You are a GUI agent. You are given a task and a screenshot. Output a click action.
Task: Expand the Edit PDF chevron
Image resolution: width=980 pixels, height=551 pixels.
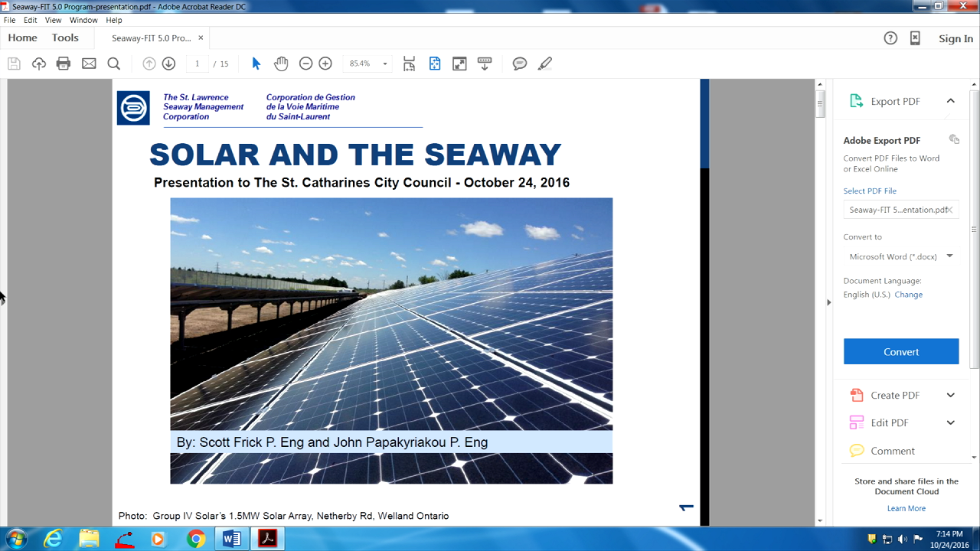click(x=951, y=422)
